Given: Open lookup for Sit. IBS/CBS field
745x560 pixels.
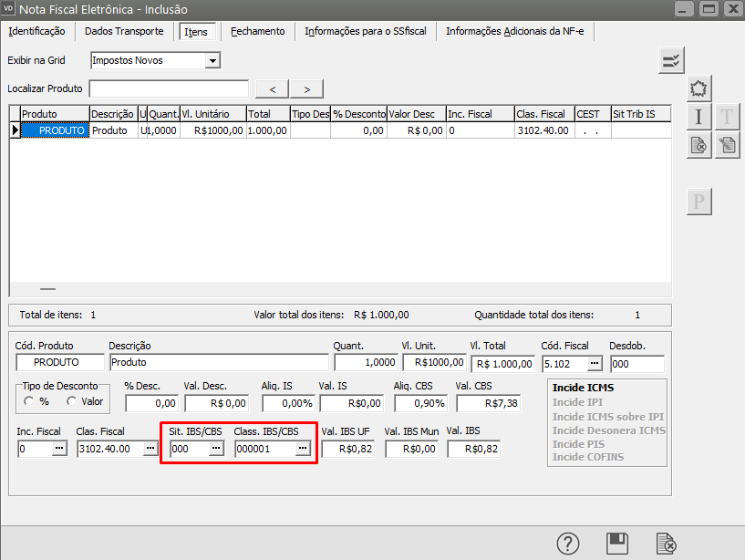Looking at the screenshot, I should pyautogui.click(x=216, y=449).
